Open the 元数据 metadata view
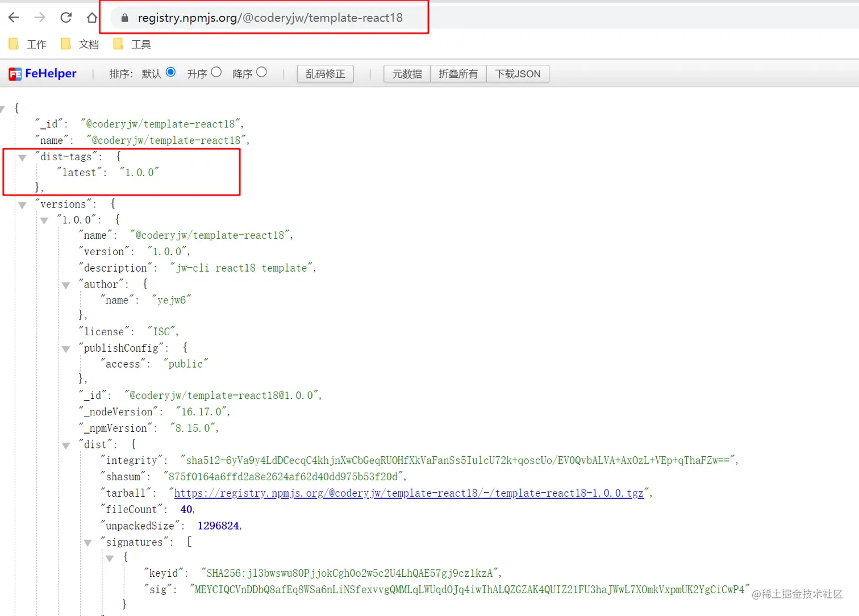 pyautogui.click(x=407, y=74)
